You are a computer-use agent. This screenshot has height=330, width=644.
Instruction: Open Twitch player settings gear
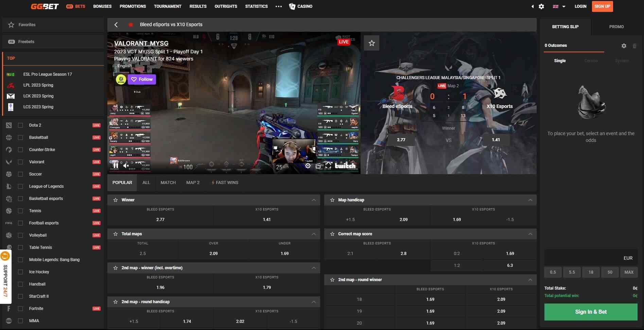coord(308,166)
